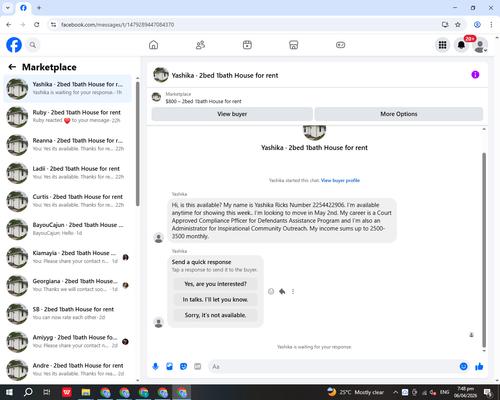The height and width of the screenshot is (400, 500).
Task: Open Ruby's 2bed 1bath conversation
Action: [x=67, y=117]
